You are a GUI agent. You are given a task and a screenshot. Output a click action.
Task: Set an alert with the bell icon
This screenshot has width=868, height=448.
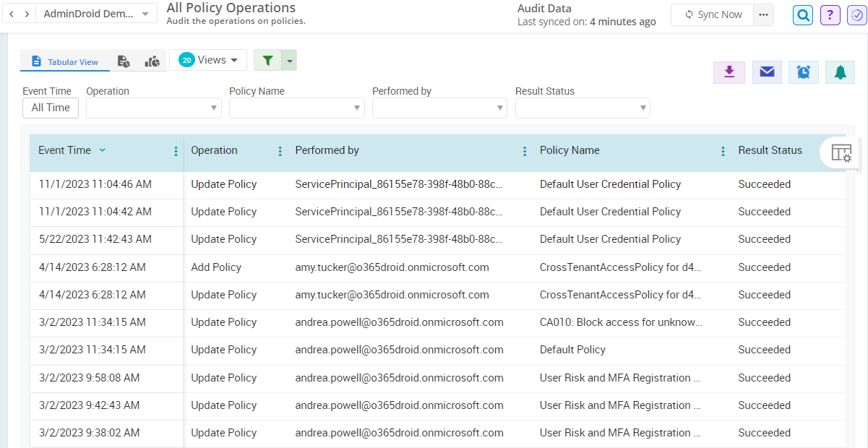point(839,72)
